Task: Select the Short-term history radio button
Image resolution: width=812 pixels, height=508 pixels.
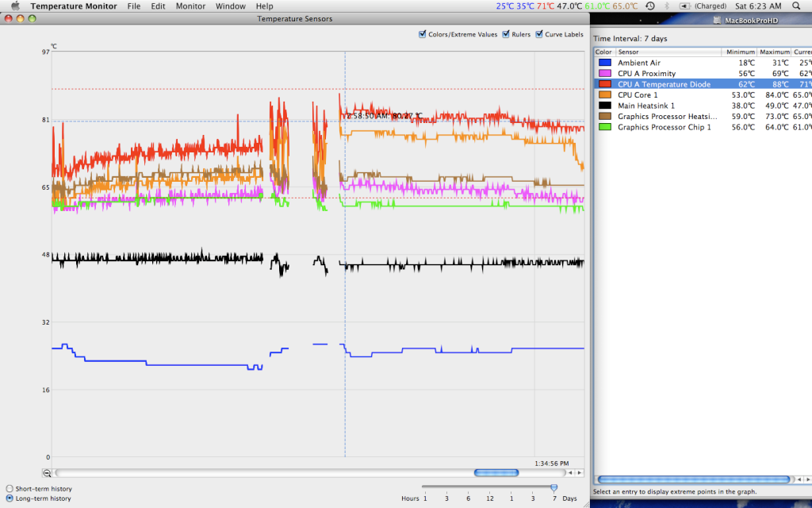Action: (10, 488)
